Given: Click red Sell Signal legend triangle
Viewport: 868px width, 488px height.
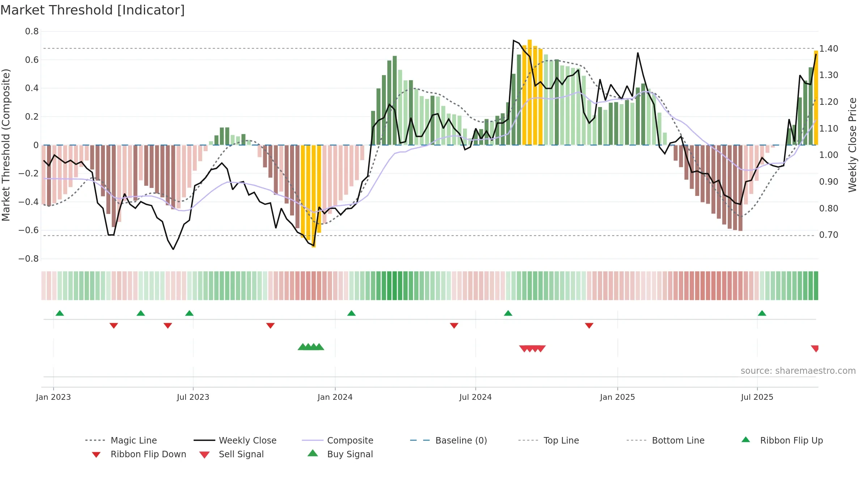Looking at the screenshot, I should (204, 455).
